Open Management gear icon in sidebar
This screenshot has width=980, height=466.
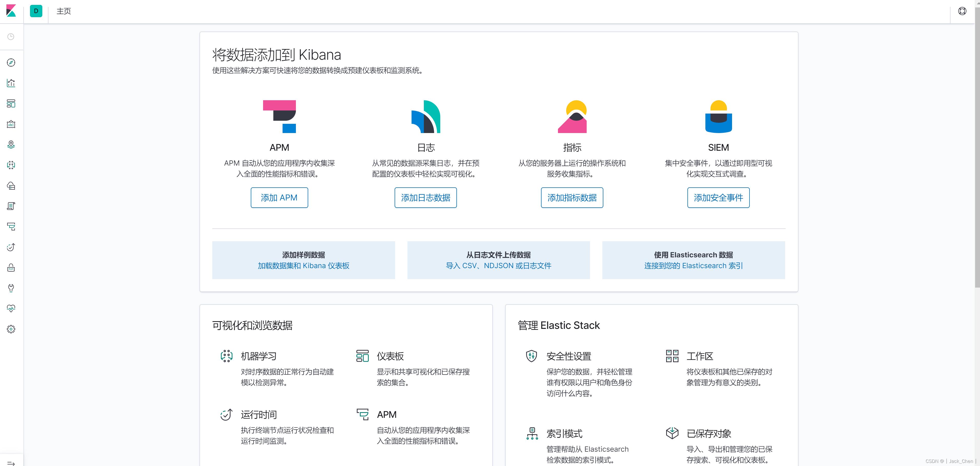click(11, 329)
